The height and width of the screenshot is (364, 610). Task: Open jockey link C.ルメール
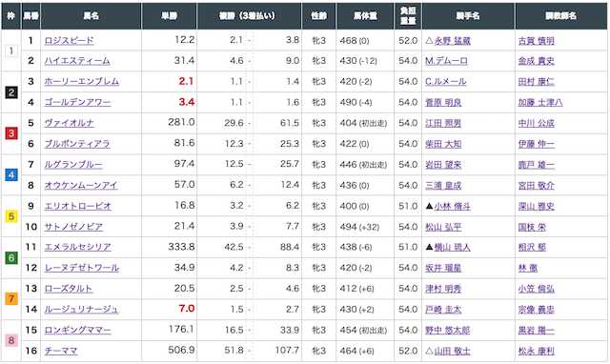[445, 82]
